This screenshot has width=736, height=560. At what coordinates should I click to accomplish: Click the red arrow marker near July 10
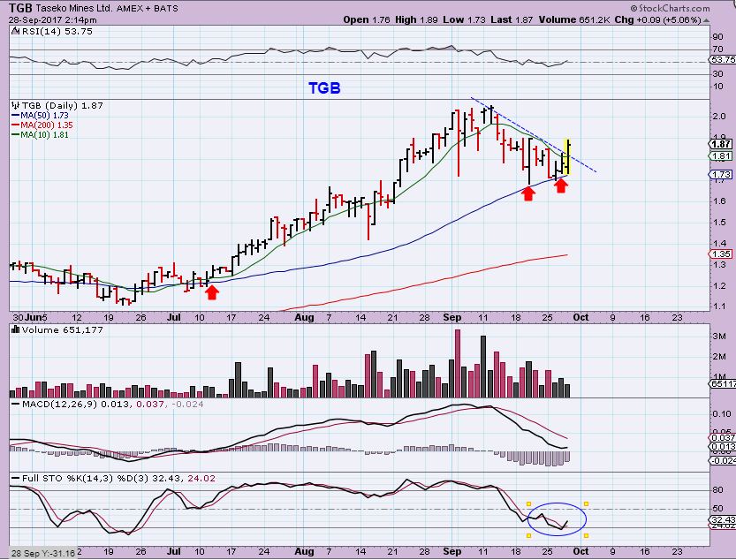[x=211, y=291]
